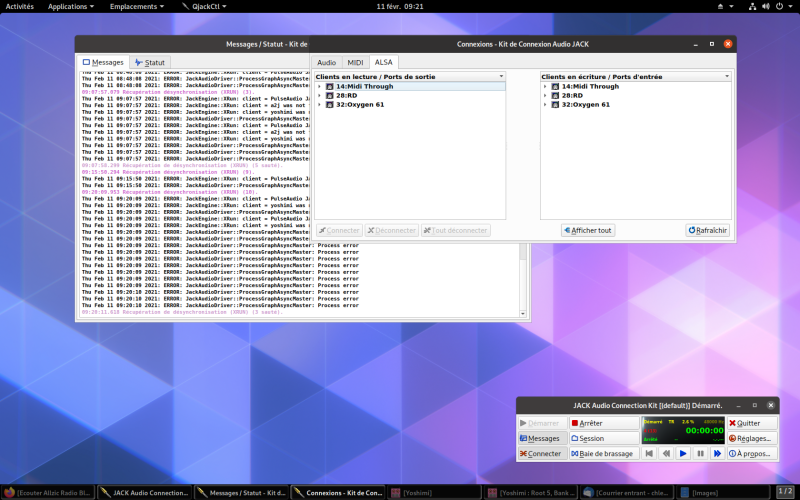
Task: Click the Rafraîchir refresh button
Action: click(x=708, y=230)
